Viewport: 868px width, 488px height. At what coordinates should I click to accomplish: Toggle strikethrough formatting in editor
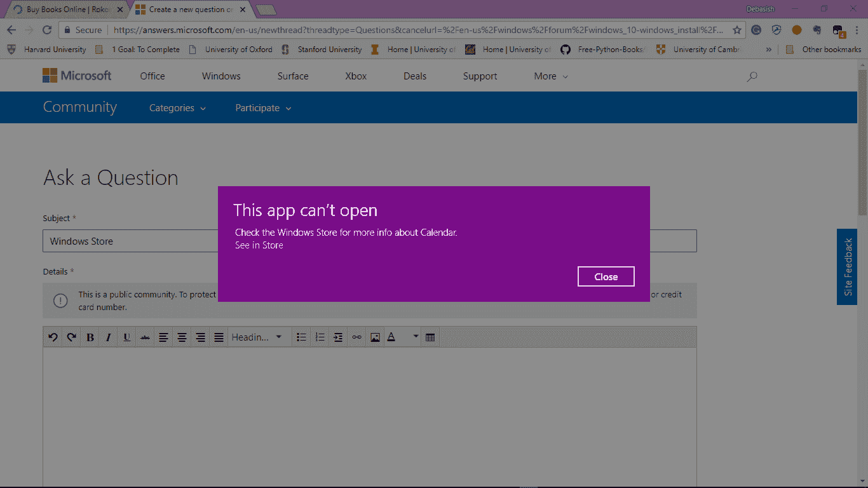pyautogui.click(x=145, y=337)
